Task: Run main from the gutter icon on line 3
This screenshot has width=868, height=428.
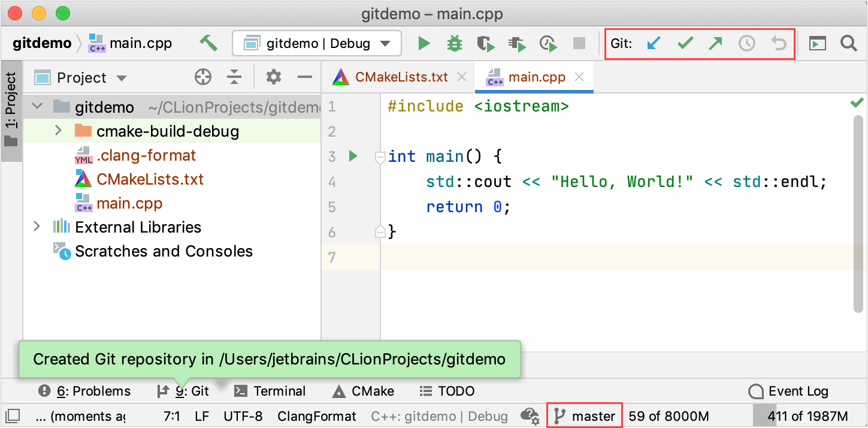Action: pyautogui.click(x=352, y=156)
